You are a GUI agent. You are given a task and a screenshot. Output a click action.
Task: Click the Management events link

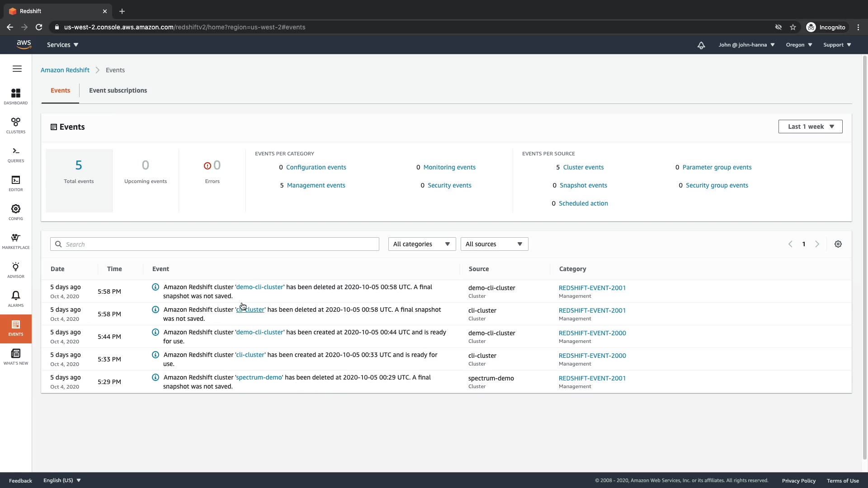[316, 185]
